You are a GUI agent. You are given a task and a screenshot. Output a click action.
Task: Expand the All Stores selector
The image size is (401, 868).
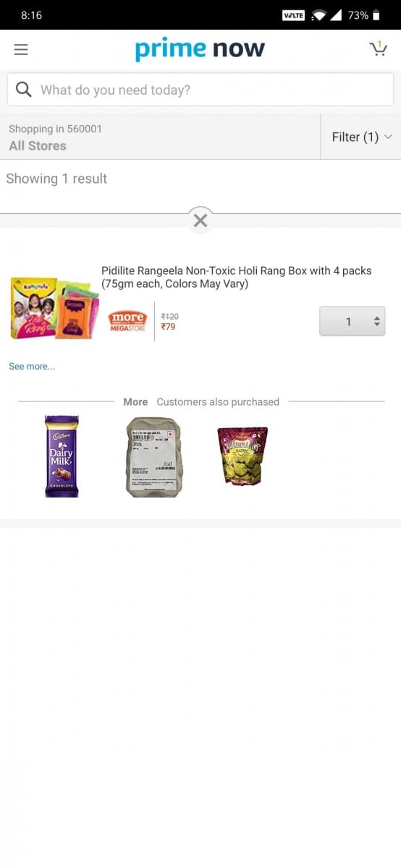click(x=38, y=145)
